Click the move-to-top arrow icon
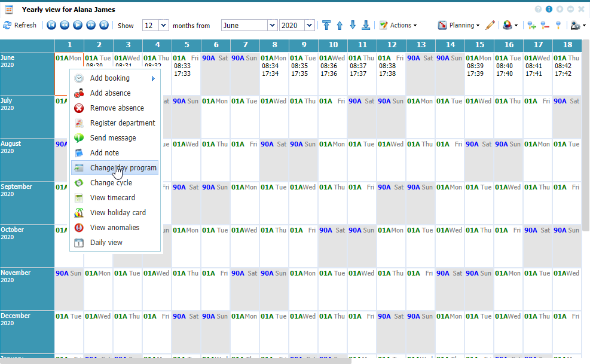The width and height of the screenshot is (590, 364). coord(326,25)
